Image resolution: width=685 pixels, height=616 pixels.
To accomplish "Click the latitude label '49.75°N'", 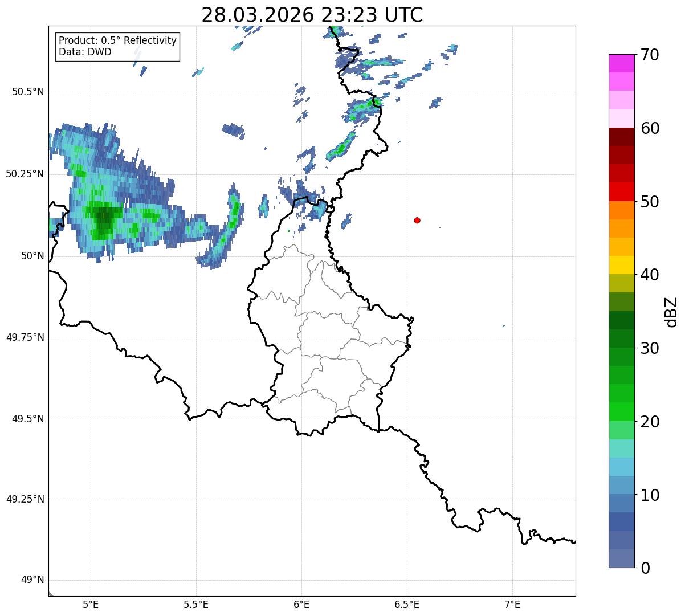I will click(x=25, y=337).
